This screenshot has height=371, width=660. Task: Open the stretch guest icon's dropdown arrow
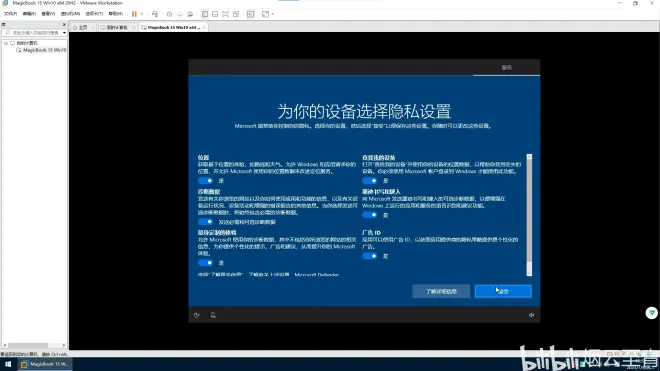[273, 14]
